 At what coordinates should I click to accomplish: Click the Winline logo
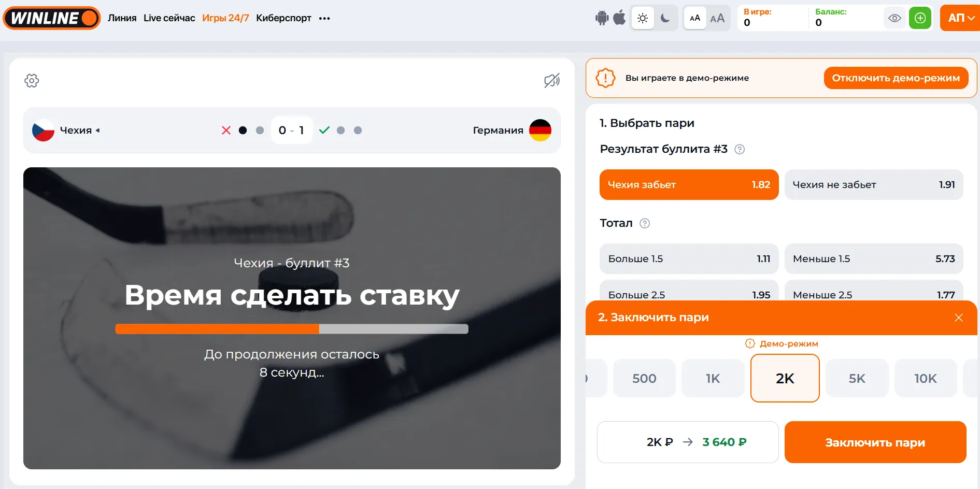(x=52, y=18)
